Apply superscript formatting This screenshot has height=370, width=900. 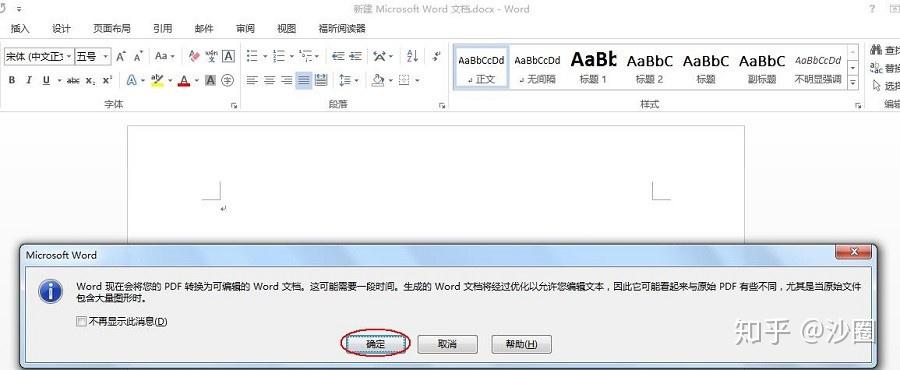[107, 81]
